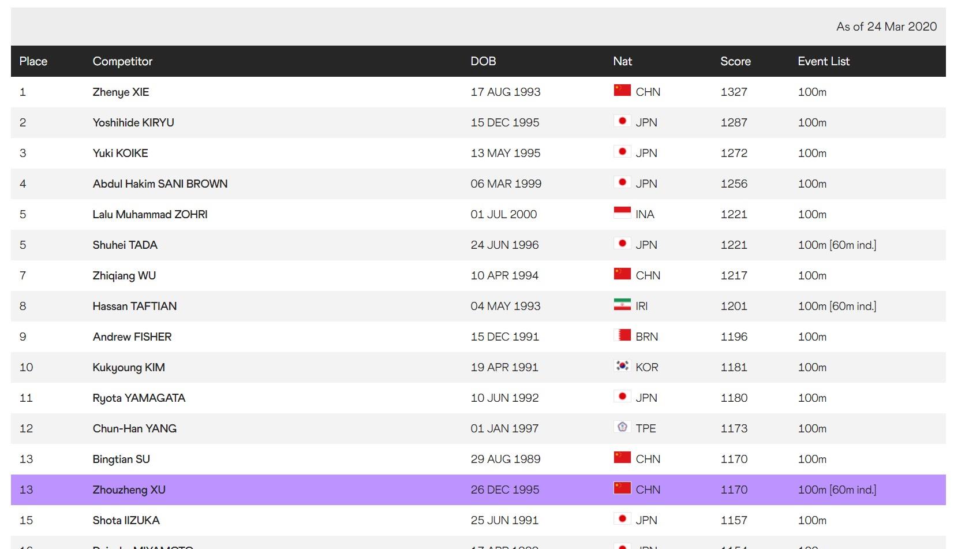The image size is (980, 549).
Task: Click China flag icon beside Zhenye XIE
Action: (x=622, y=91)
